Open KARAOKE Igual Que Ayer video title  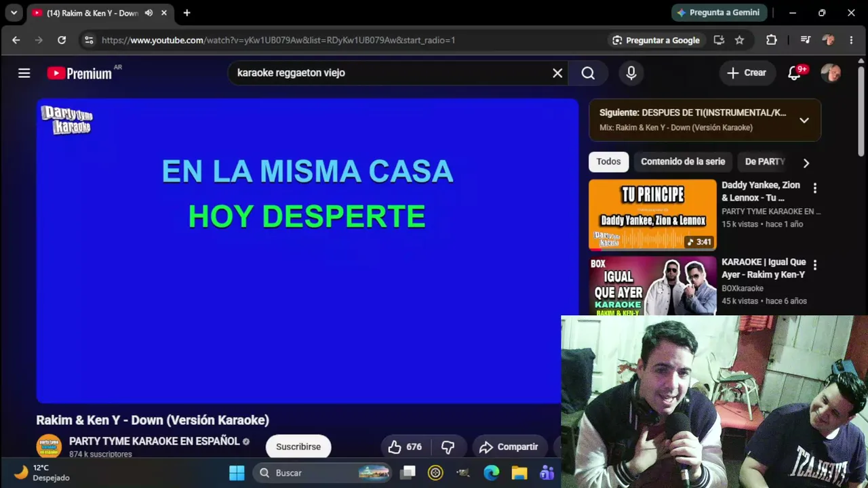coord(764,268)
